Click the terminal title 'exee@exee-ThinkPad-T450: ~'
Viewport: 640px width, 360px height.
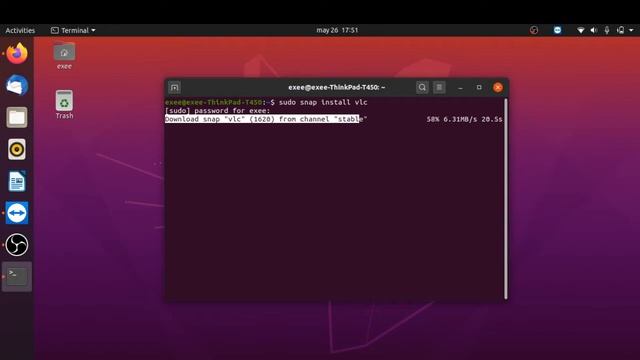pyautogui.click(x=337, y=87)
